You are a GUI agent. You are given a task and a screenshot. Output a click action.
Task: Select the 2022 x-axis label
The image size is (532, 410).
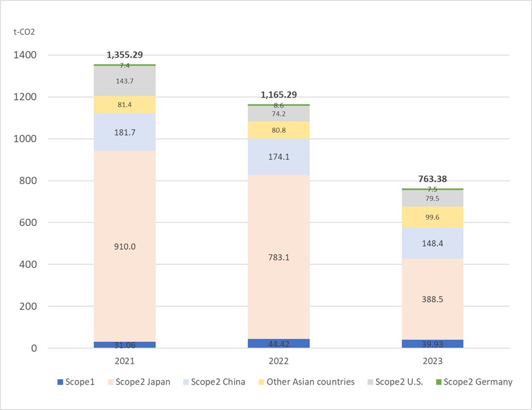278,360
